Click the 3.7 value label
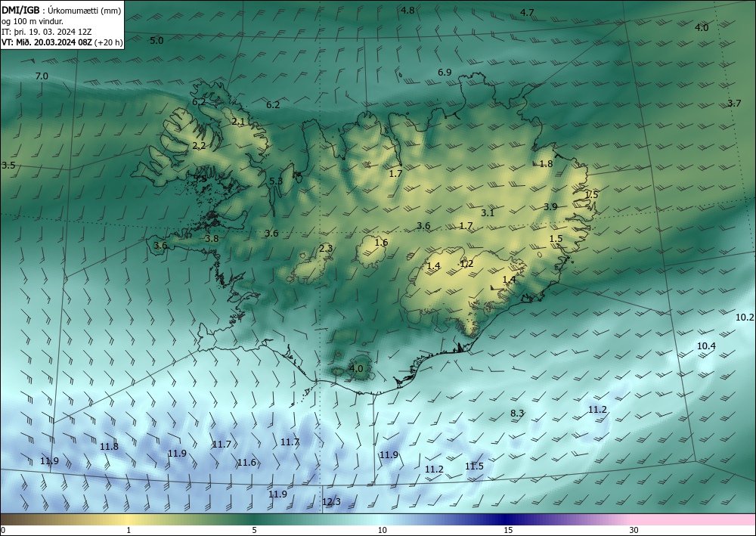756x536 pixels. click(734, 103)
